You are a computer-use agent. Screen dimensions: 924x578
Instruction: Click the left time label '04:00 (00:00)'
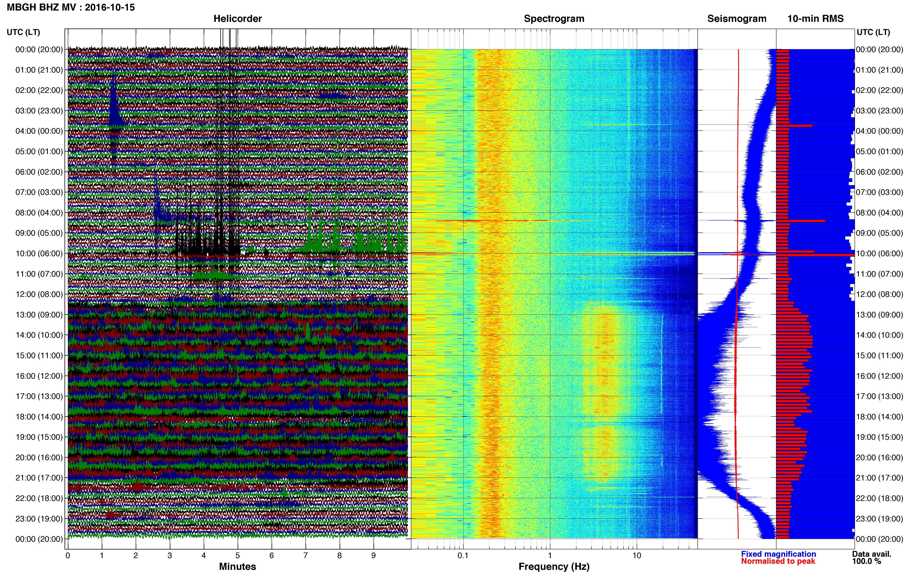point(39,131)
